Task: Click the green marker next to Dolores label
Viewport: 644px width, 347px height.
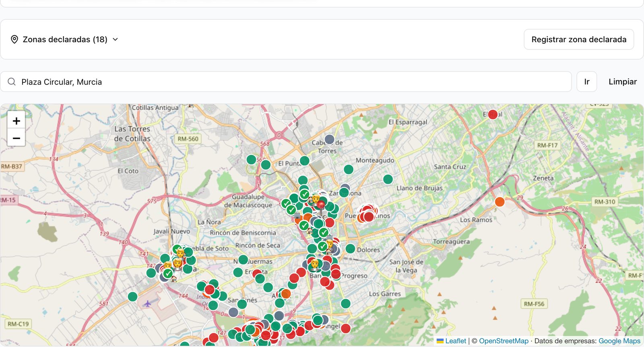Action: tap(350, 248)
